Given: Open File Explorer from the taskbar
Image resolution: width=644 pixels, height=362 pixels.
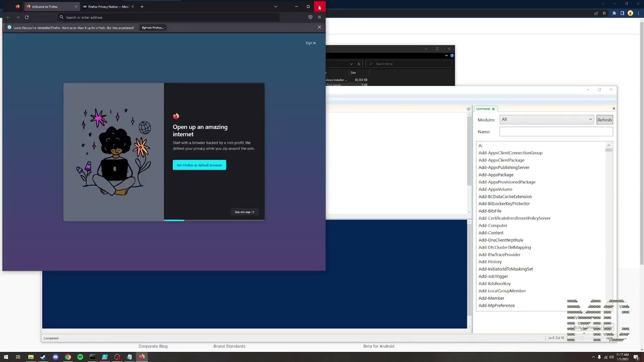Looking at the screenshot, I should [x=31, y=357].
